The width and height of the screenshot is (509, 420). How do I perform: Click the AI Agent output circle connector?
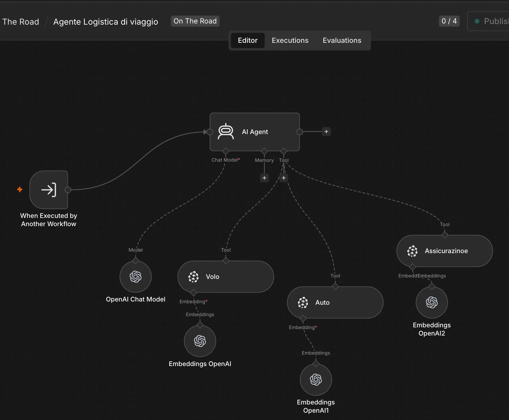300,132
